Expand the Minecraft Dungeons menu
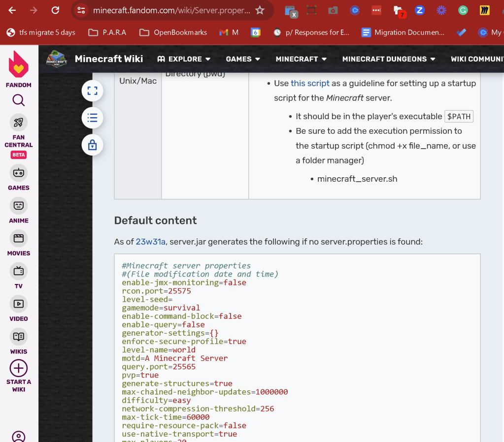Viewport: 504px width, 442px height. (x=389, y=59)
